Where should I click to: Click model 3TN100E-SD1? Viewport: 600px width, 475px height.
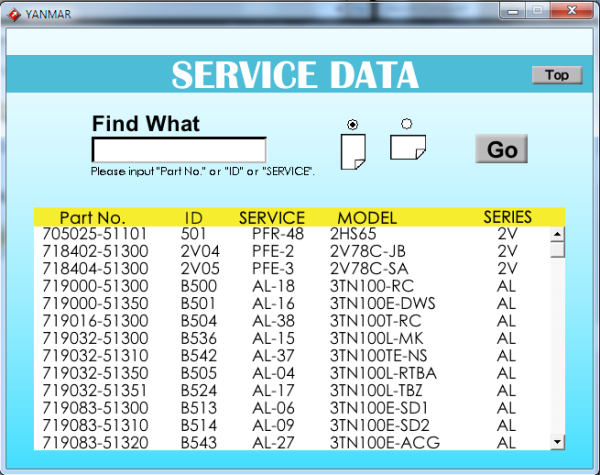pyautogui.click(x=379, y=408)
